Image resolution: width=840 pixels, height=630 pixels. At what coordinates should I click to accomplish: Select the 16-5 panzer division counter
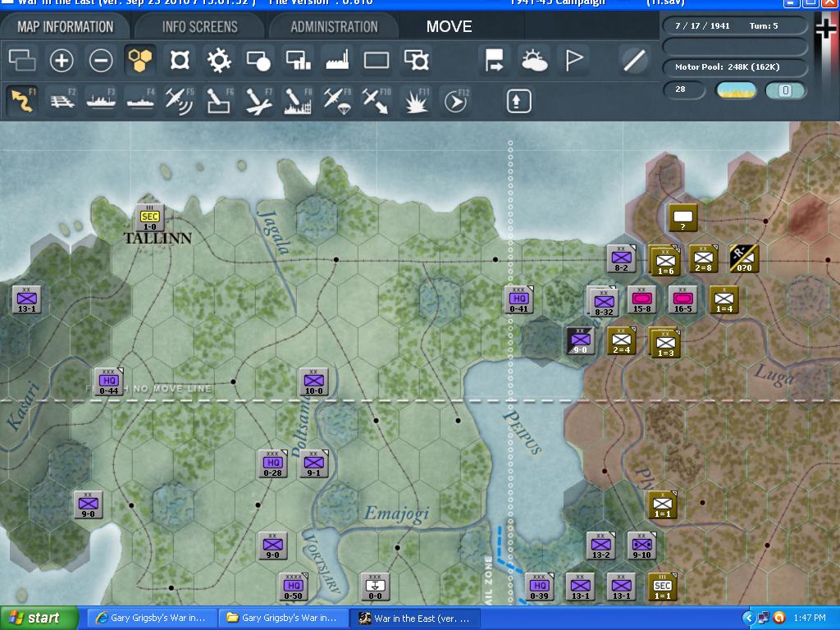683,300
